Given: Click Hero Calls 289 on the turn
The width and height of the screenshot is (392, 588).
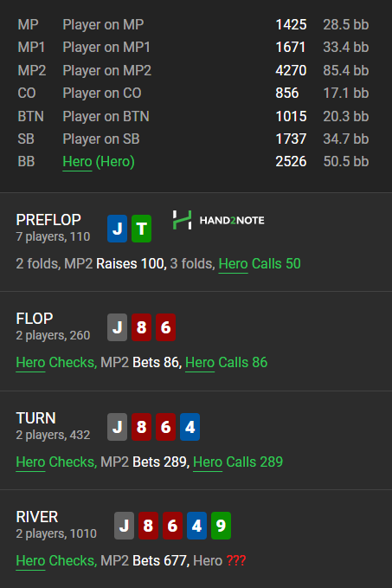Looking at the screenshot, I should coord(238,462).
